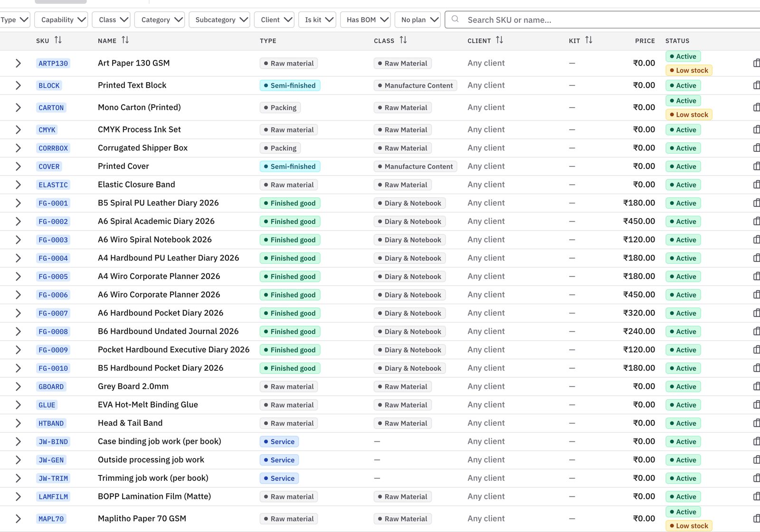Image resolution: width=760 pixels, height=532 pixels.
Task: Open the Client filter dropdown
Action: point(274,19)
